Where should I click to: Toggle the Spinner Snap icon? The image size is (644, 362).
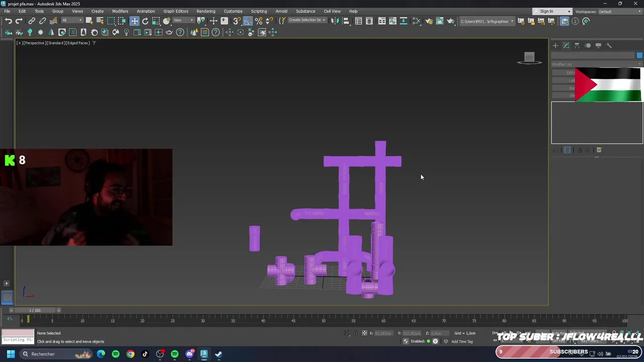[x=269, y=21]
